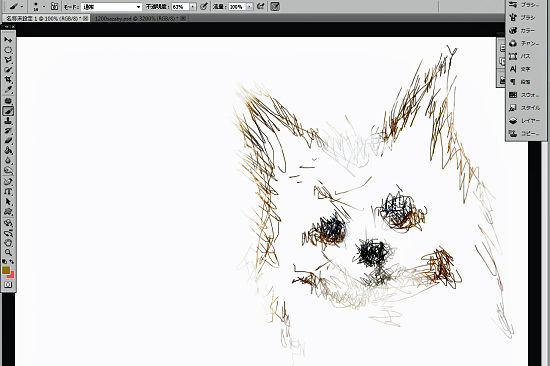Open the flow slider arrow
Image resolution: width=550 pixels, height=366 pixels.
point(249,7)
